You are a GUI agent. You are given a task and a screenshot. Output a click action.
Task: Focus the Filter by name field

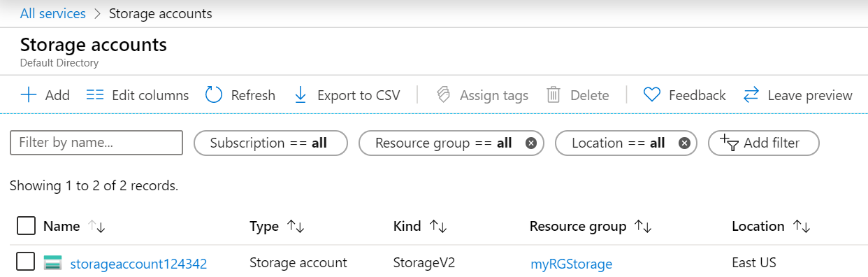tap(96, 143)
